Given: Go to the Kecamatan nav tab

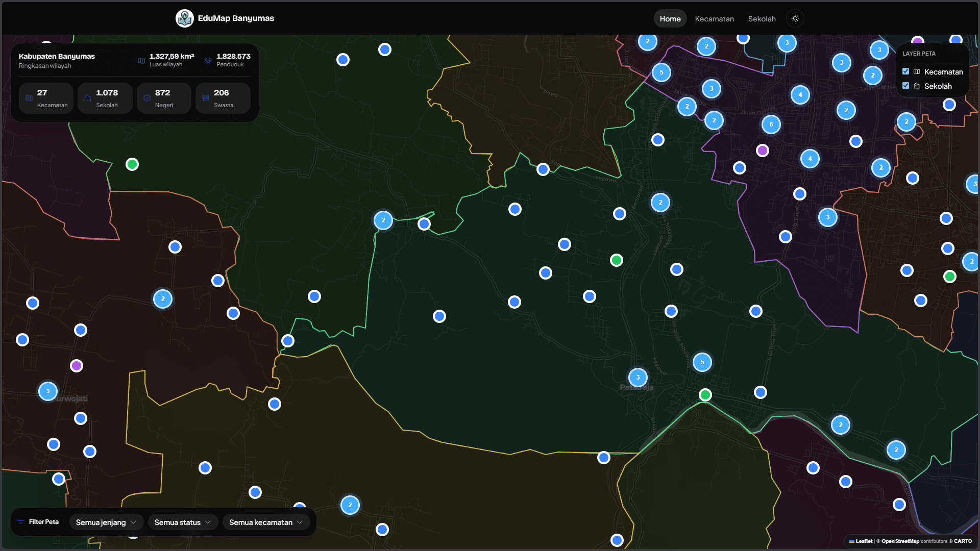Looking at the screenshot, I should click(x=714, y=18).
